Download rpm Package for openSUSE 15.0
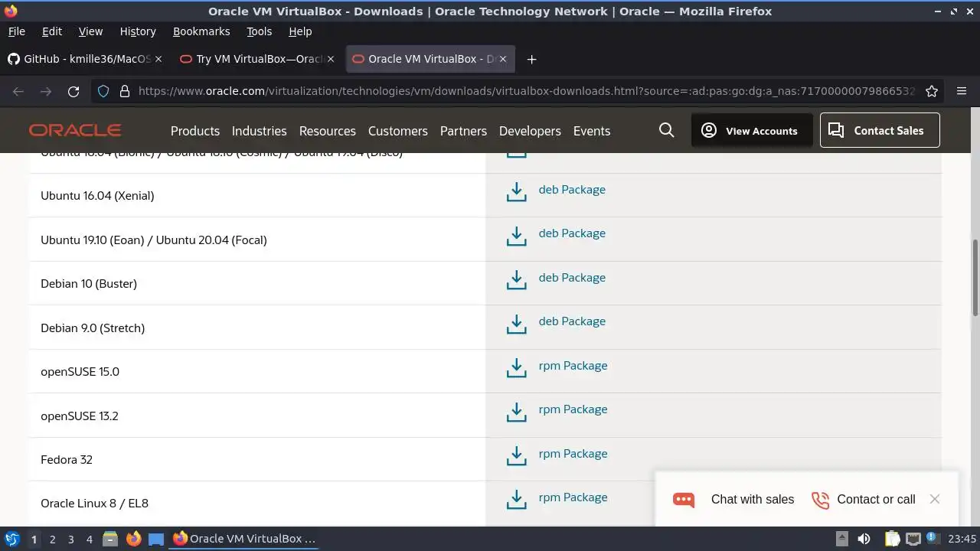 click(x=573, y=366)
